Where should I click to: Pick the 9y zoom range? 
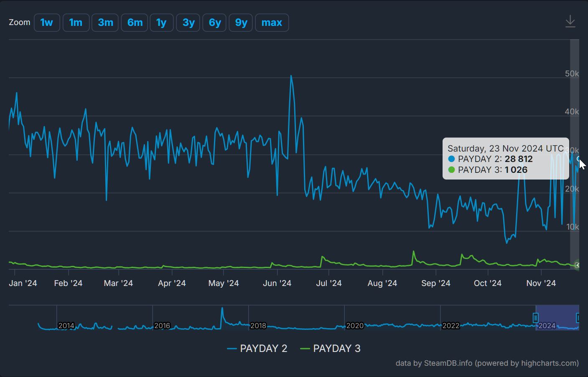coord(241,23)
